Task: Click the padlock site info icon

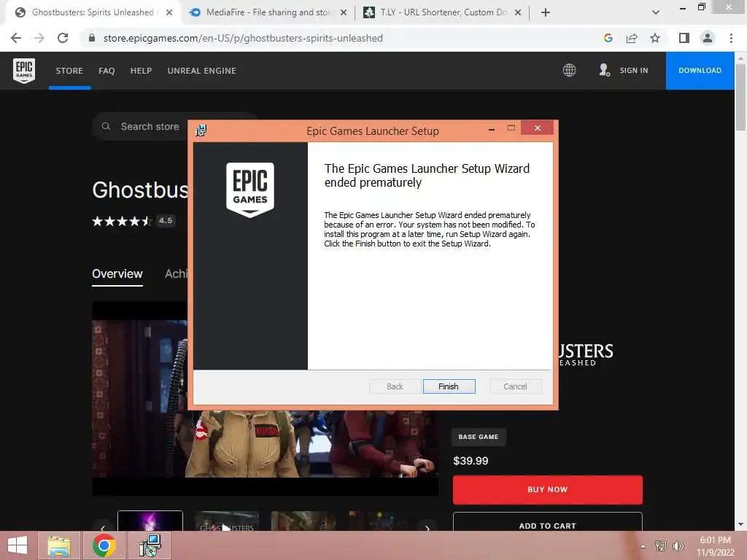Action: point(92,38)
